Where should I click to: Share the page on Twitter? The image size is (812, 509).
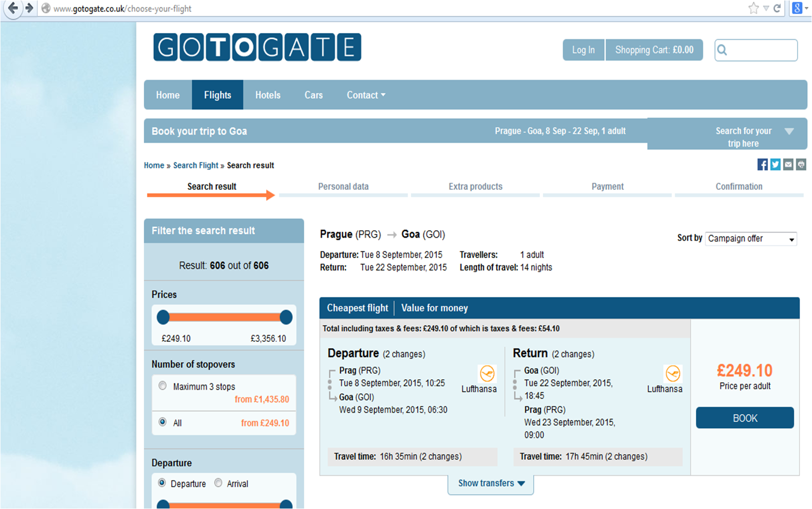pyautogui.click(x=776, y=165)
